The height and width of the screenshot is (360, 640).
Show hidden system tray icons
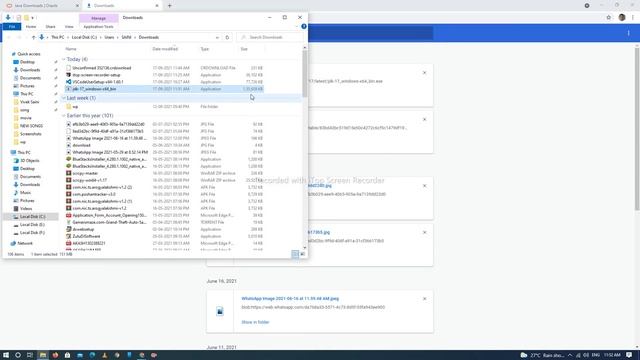pyautogui.click(x=570, y=355)
